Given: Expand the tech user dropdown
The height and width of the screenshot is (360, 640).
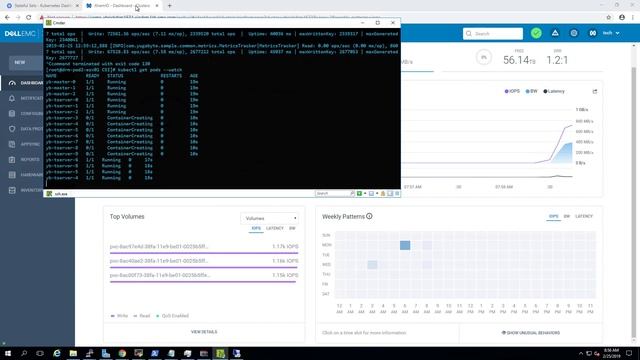Looking at the screenshot, I should tap(611, 33).
